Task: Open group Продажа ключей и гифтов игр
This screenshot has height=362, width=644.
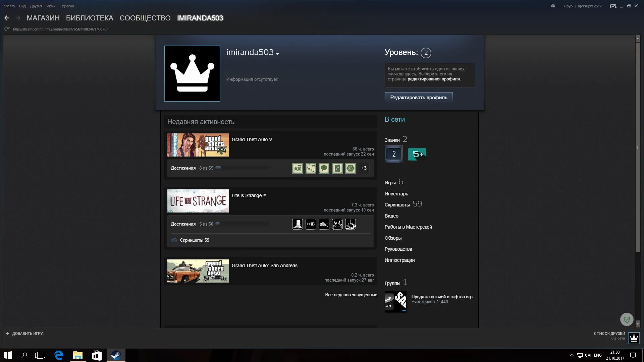Action: click(442, 297)
